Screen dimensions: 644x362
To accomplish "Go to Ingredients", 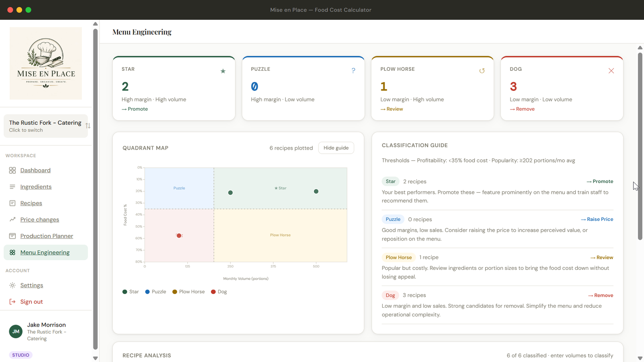I will point(36,187).
